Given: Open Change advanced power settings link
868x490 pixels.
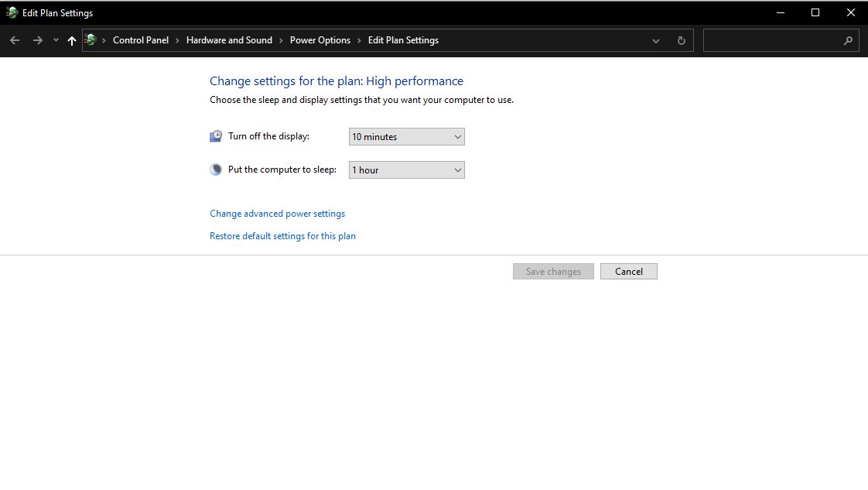Looking at the screenshot, I should coord(277,214).
